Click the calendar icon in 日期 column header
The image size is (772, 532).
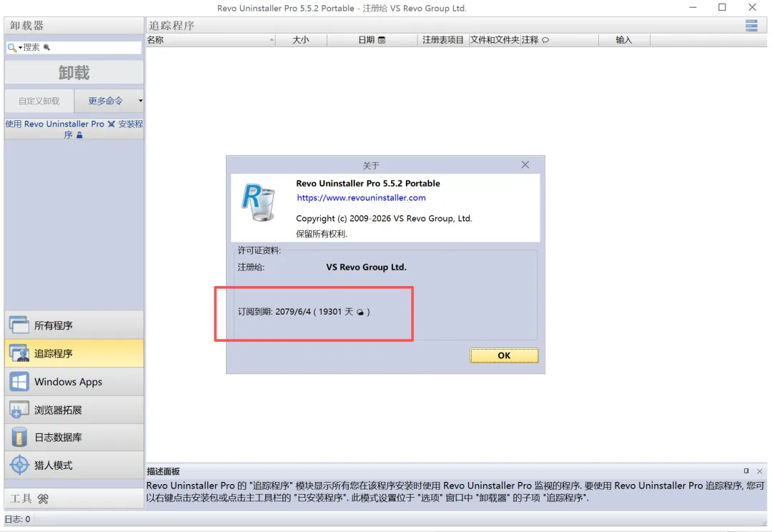(382, 40)
